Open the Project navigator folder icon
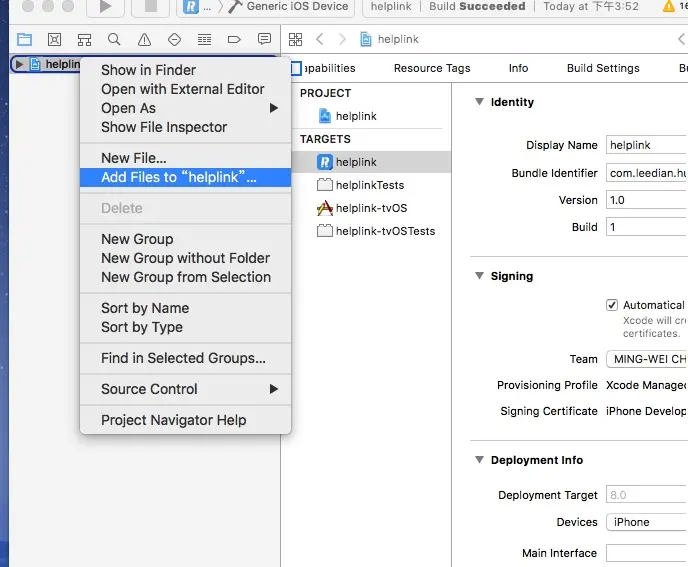This screenshot has height=567, width=688. tap(25, 39)
